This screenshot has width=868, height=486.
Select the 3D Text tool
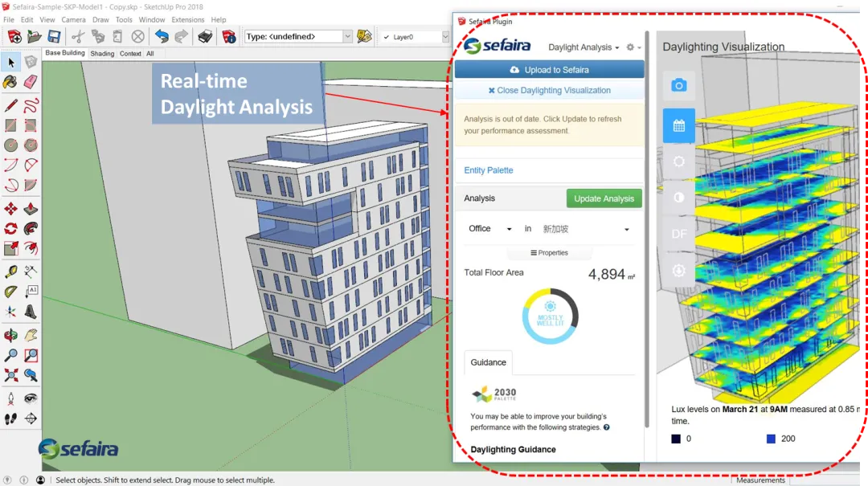tap(31, 311)
